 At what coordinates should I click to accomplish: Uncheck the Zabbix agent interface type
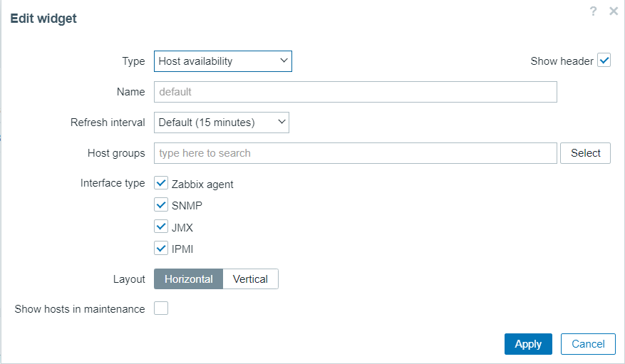161,183
